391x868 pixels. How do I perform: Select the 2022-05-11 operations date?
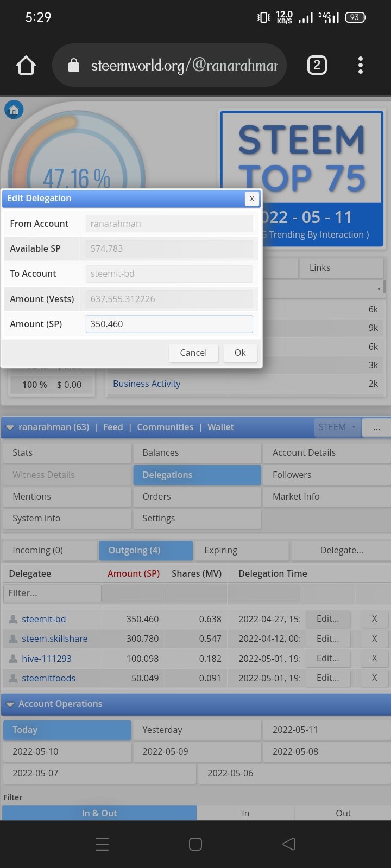pyautogui.click(x=327, y=730)
